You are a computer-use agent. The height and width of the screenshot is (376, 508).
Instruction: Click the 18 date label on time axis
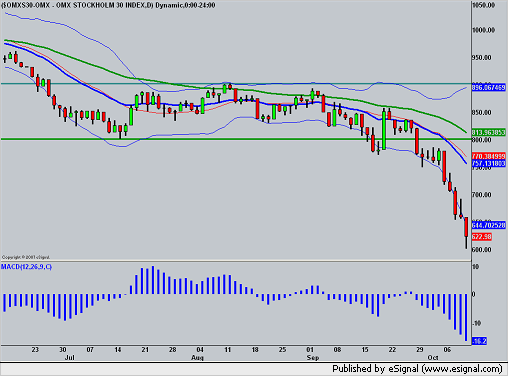(255, 350)
